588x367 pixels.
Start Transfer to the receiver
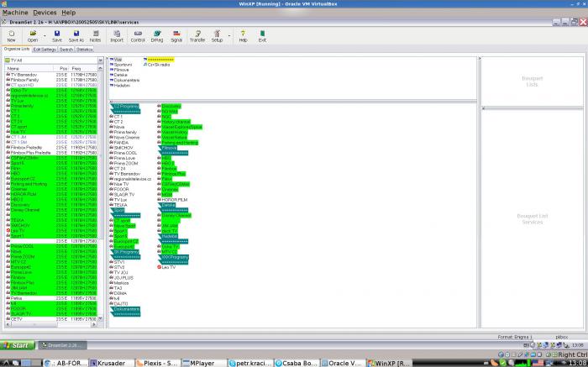click(x=197, y=36)
